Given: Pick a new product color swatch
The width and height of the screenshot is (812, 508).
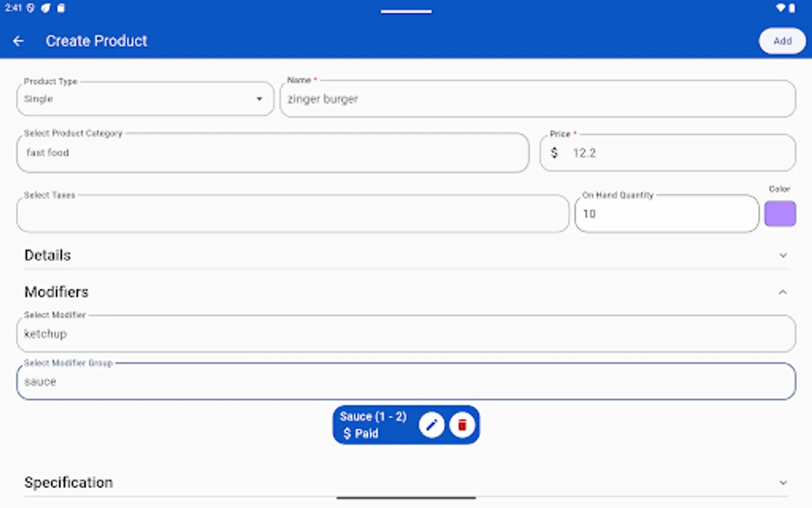Looking at the screenshot, I should coord(780,213).
